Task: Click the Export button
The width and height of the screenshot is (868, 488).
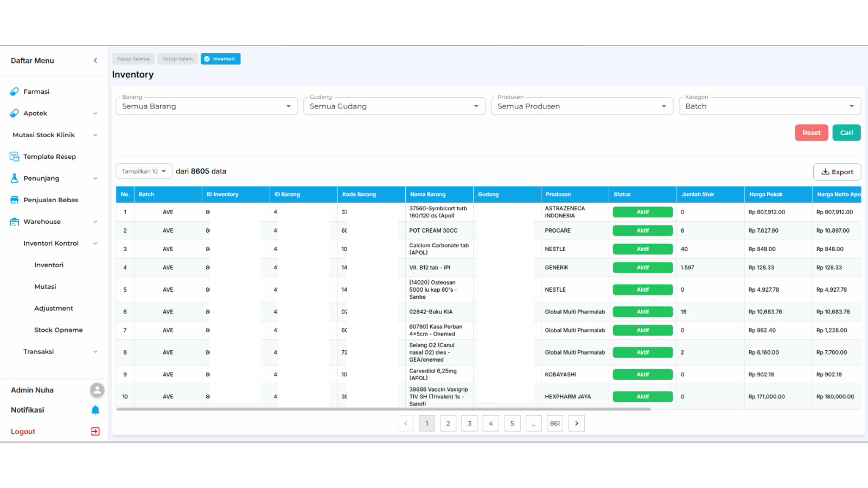Action: click(837, 172)
